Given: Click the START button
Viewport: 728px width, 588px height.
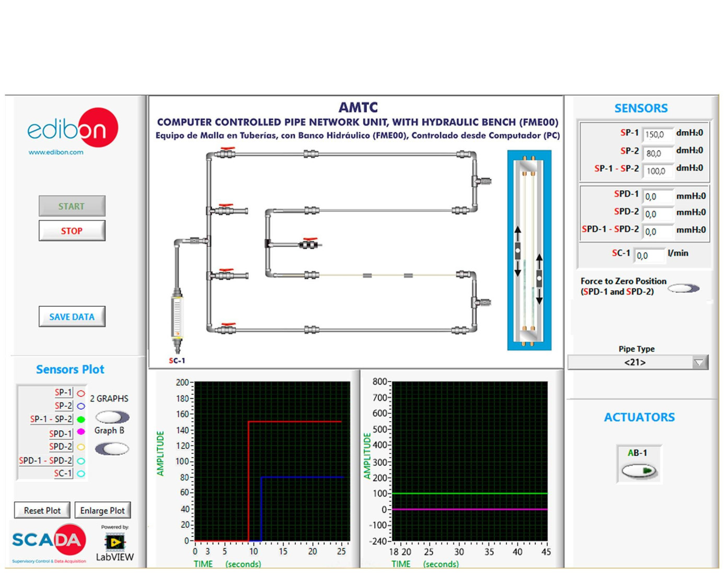Looking at the screenshot, I should click(x=72, y=206).
